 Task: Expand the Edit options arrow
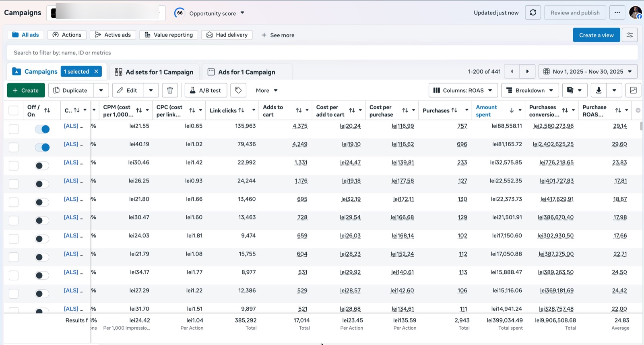(x=151, y=90)
